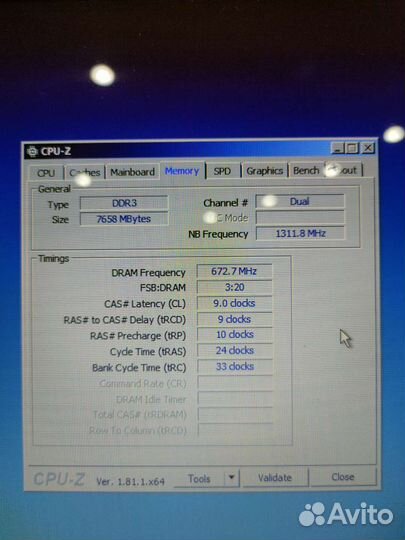Switch to the CPU tab
The image size is (405, 540).
click(46, 173)
